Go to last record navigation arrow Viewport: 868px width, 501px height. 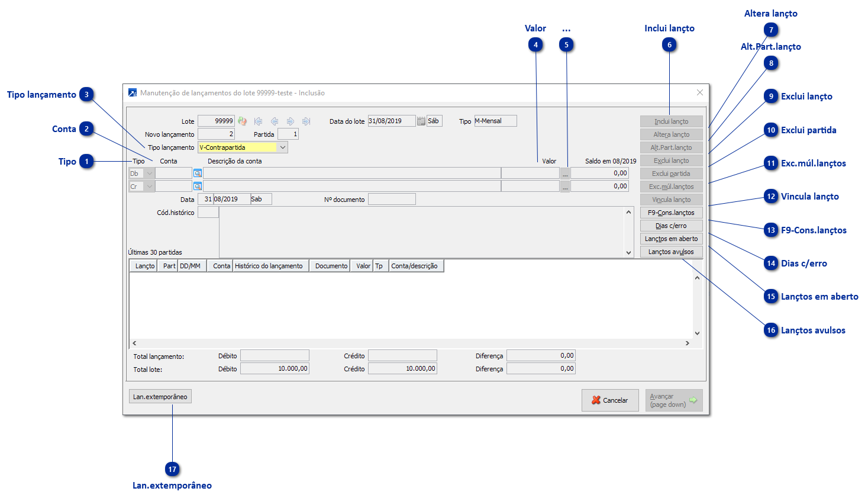point(306,121)
